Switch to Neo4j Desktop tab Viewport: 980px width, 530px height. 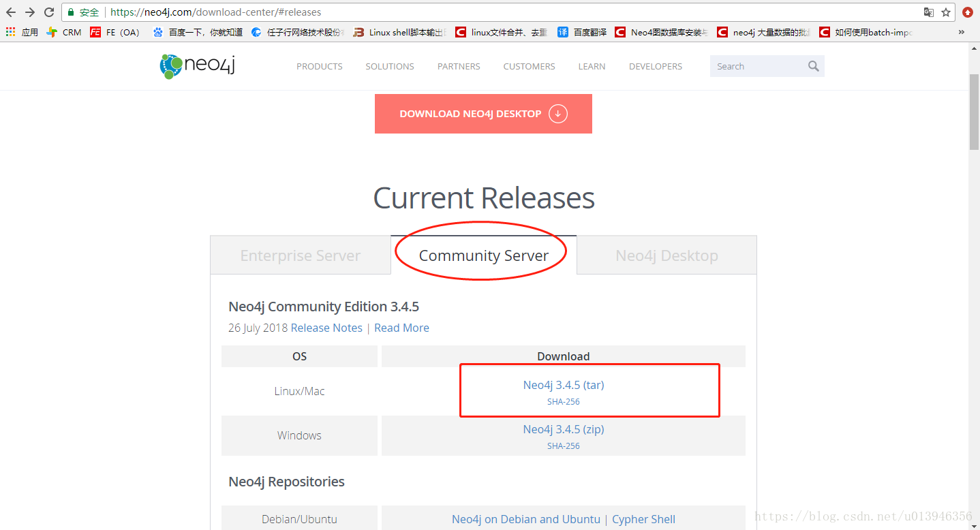pyautogui.click(x=667, y=255)
